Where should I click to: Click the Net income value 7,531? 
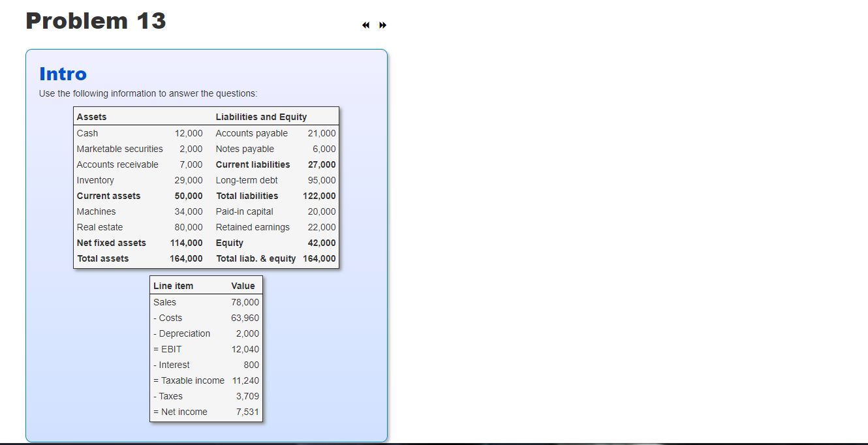[x=247, y=412]
